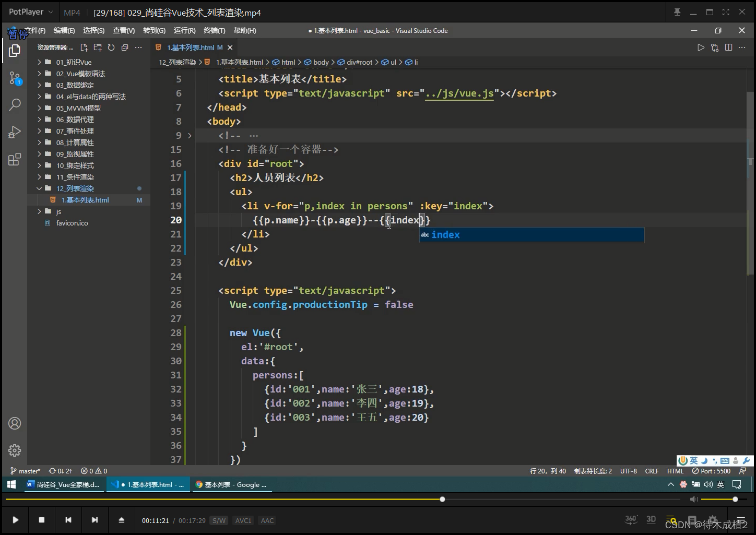
Task: Open the VS Code Explorer view
Action: click(x=15, y=51)
